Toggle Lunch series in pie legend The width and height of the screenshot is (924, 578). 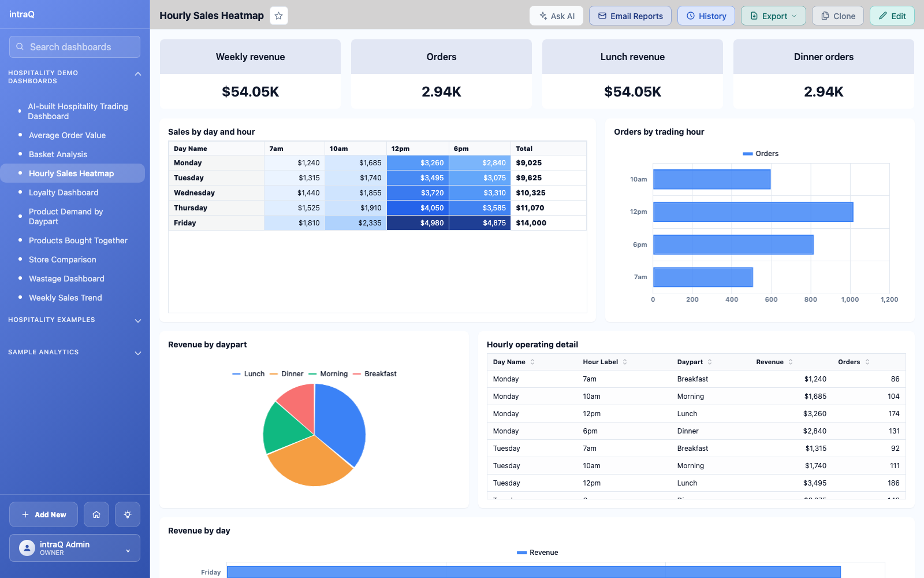[248, 374]
